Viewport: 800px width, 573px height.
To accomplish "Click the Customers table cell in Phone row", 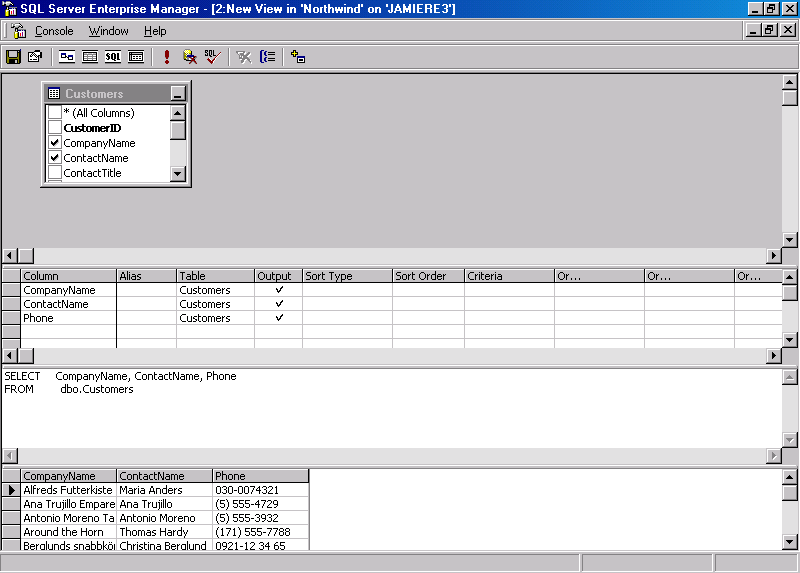I will coord(215,318).
